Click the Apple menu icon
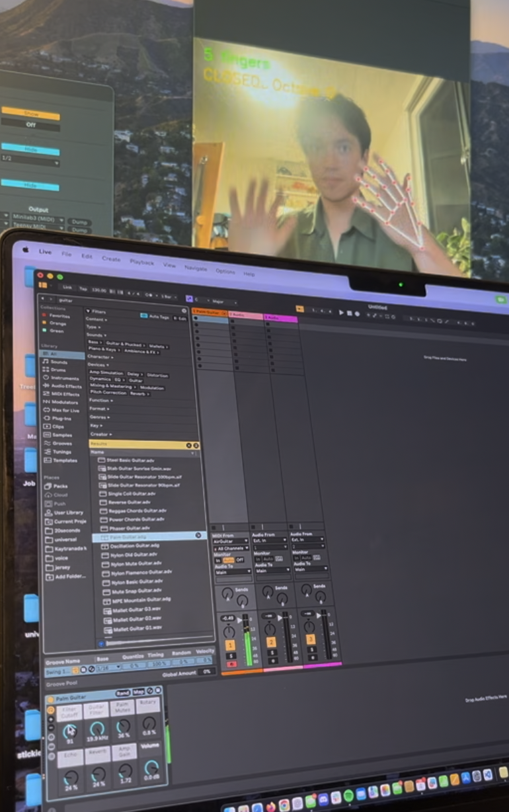The image size is (509, 812). 26,250
